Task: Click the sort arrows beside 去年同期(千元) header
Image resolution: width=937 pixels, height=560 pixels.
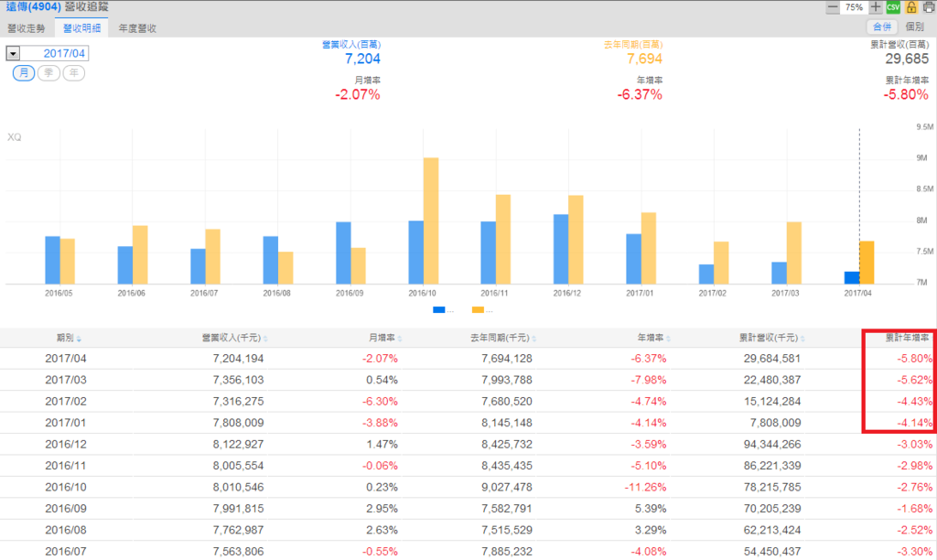Action: click(533, 339)
